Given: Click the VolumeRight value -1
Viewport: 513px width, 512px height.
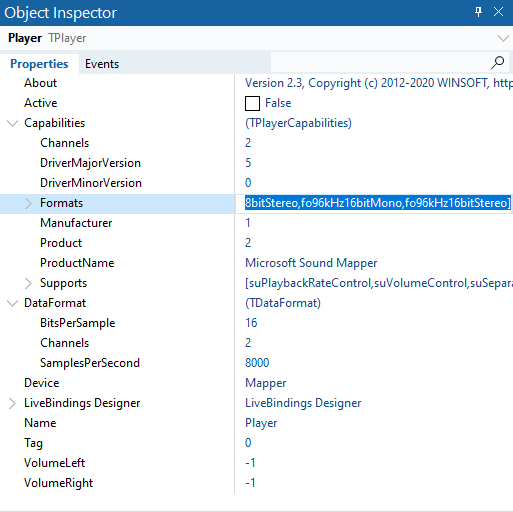Looking at the screenshot, I should click(250, 483).
